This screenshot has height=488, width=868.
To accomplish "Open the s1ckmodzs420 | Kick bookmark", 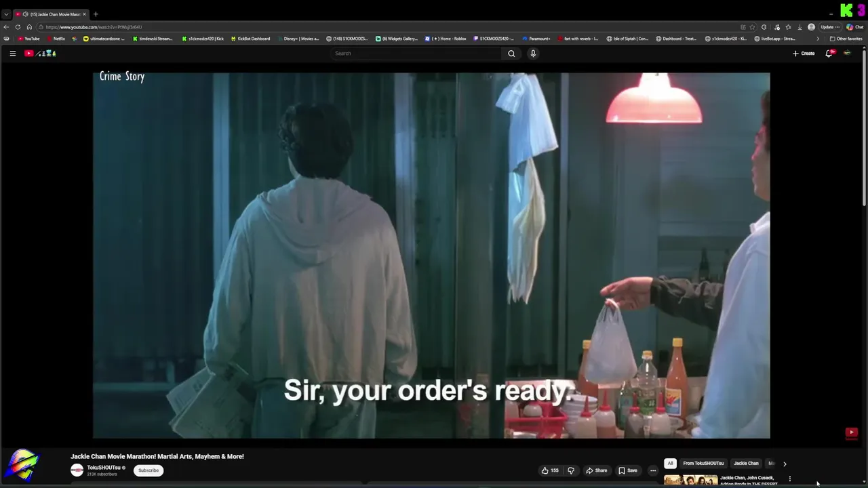I will tap(202, 39).
